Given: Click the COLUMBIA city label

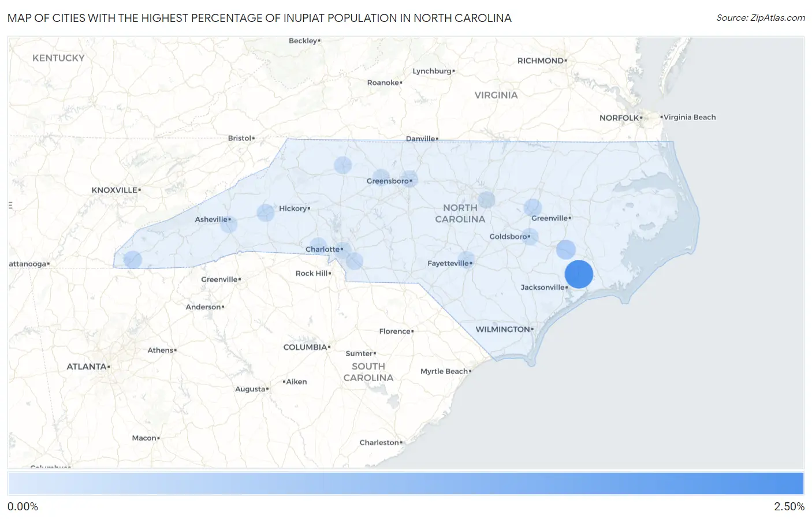Looking at the screenshot, I should click(305, 347).
